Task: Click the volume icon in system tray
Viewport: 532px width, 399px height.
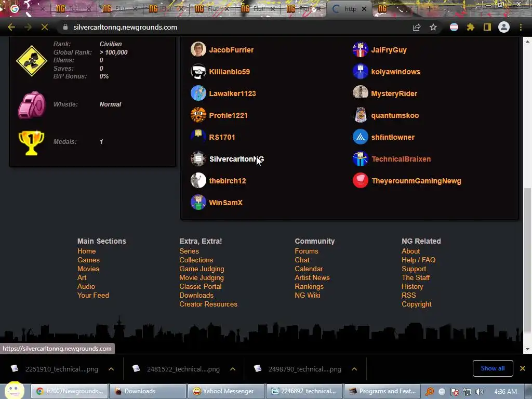Action: click(480, 392)
